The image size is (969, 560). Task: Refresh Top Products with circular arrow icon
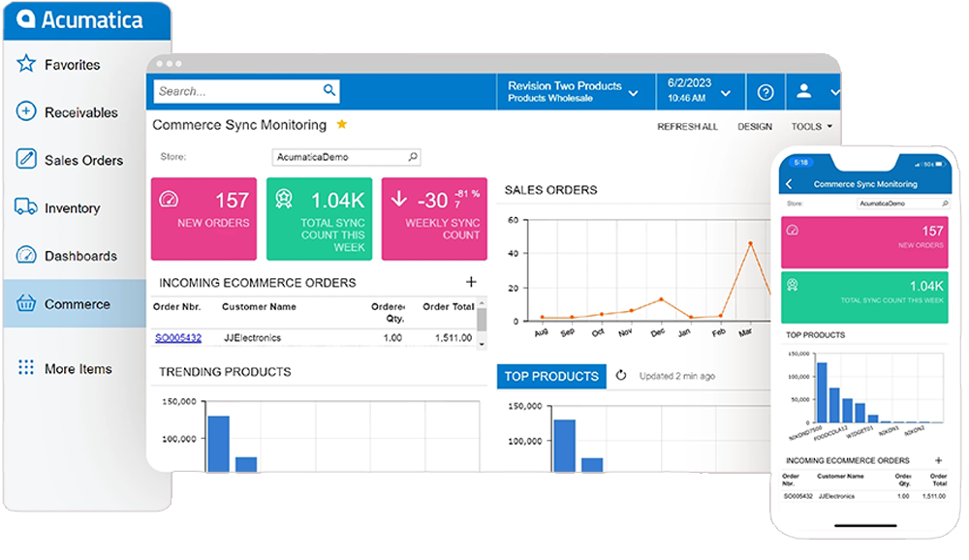click(x=621, y=375)
